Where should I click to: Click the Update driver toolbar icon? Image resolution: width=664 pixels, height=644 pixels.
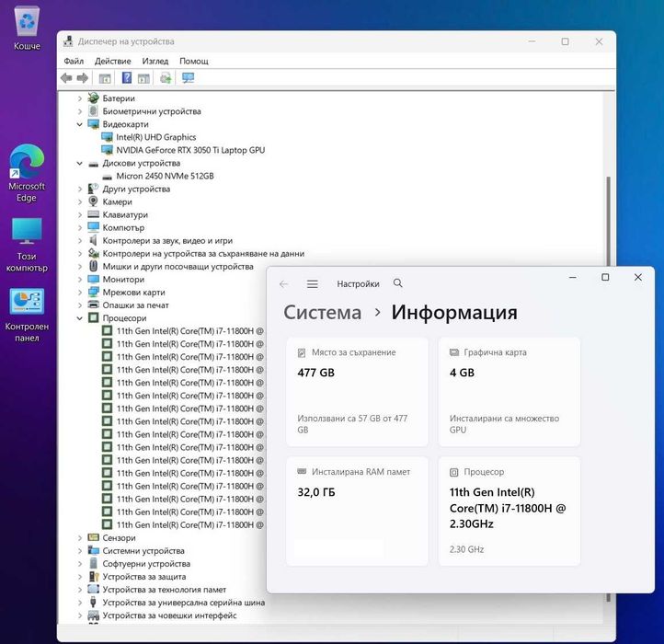pos(166,78)
